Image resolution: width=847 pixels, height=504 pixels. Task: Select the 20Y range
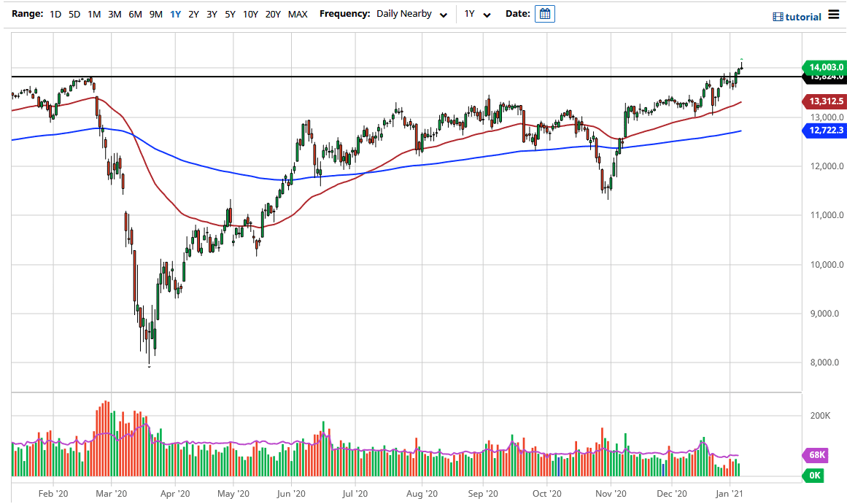[x=273, y=14]
